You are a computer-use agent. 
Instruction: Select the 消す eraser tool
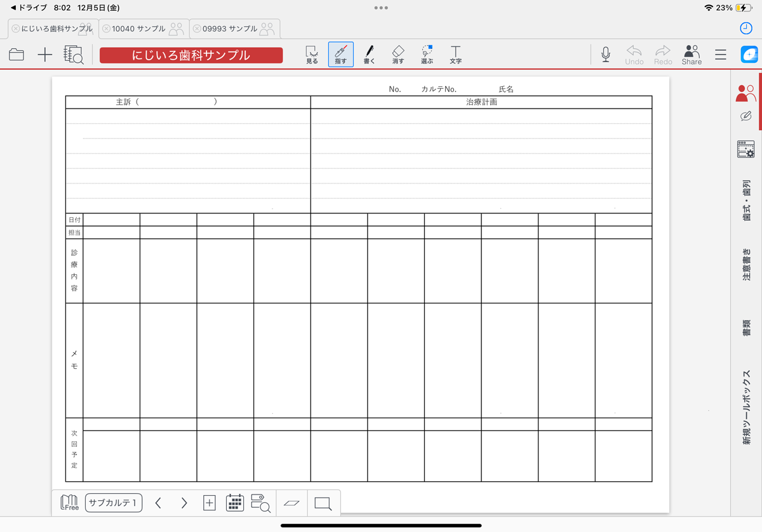[x=398, y=55]
